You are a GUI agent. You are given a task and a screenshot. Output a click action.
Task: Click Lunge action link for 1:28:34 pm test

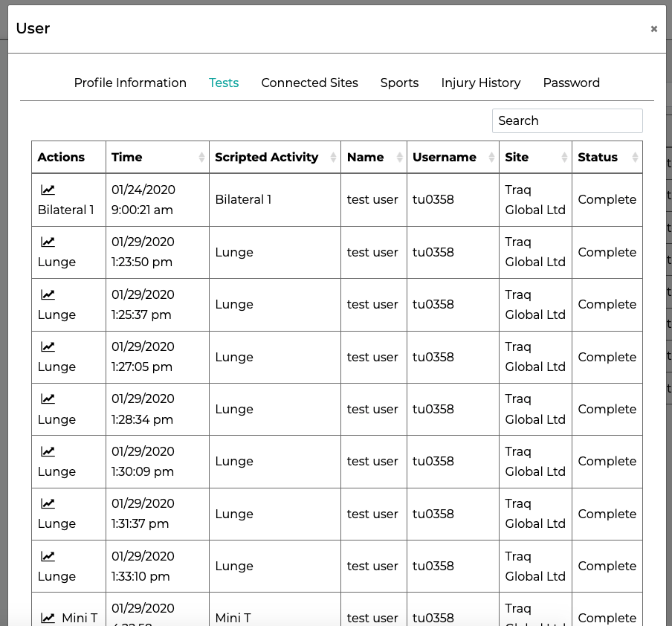[x=56, y=419]
